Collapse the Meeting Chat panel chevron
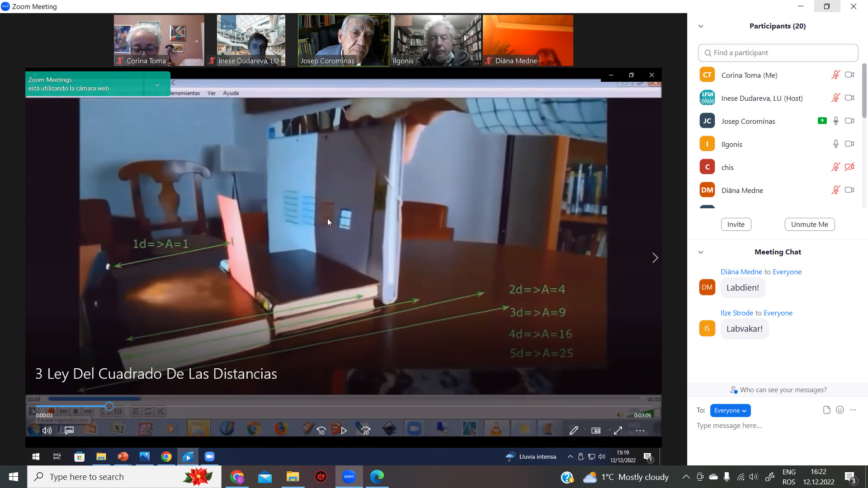The image size is (868, 488). (x=701, y=252)
